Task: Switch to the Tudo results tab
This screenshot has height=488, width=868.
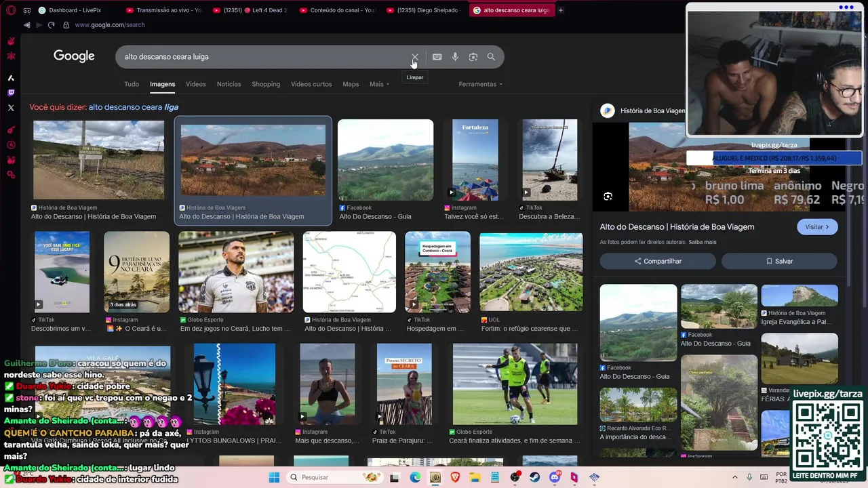Action: [x=132, y=84]
